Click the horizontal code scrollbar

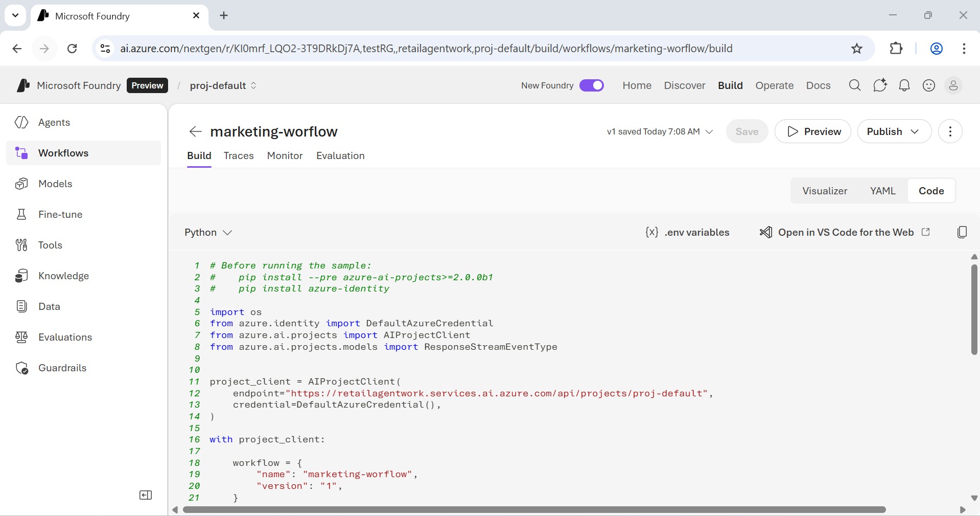[534, 510]
